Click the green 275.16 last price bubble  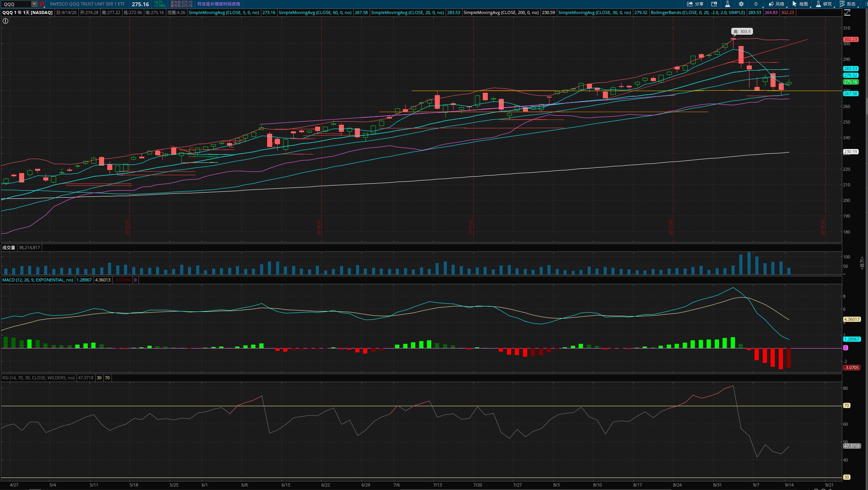coord(850,82)
